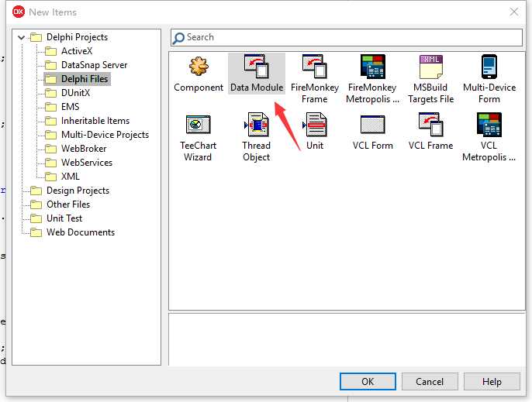Select the Data Module icon
532x402 pixels.
tap(256, 66)
